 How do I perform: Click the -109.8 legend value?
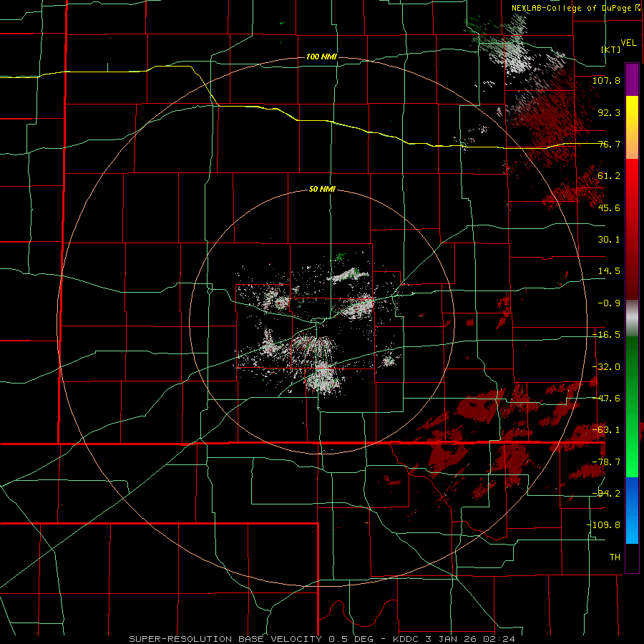(604, 525)
